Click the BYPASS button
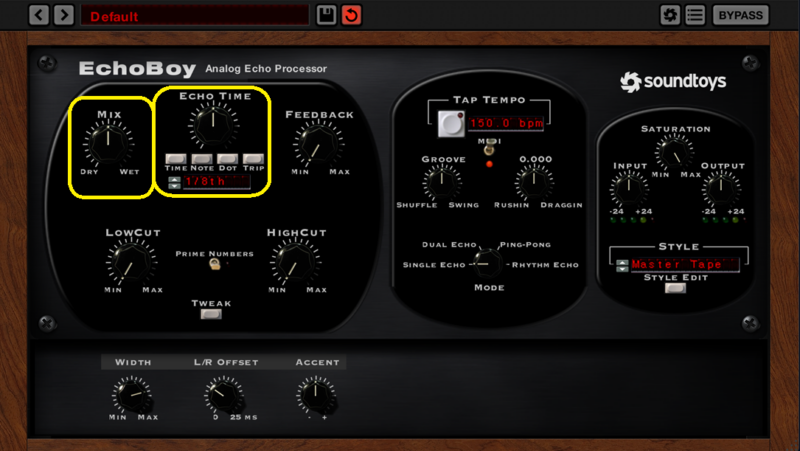800x451 pixels. tap(740, 15)
